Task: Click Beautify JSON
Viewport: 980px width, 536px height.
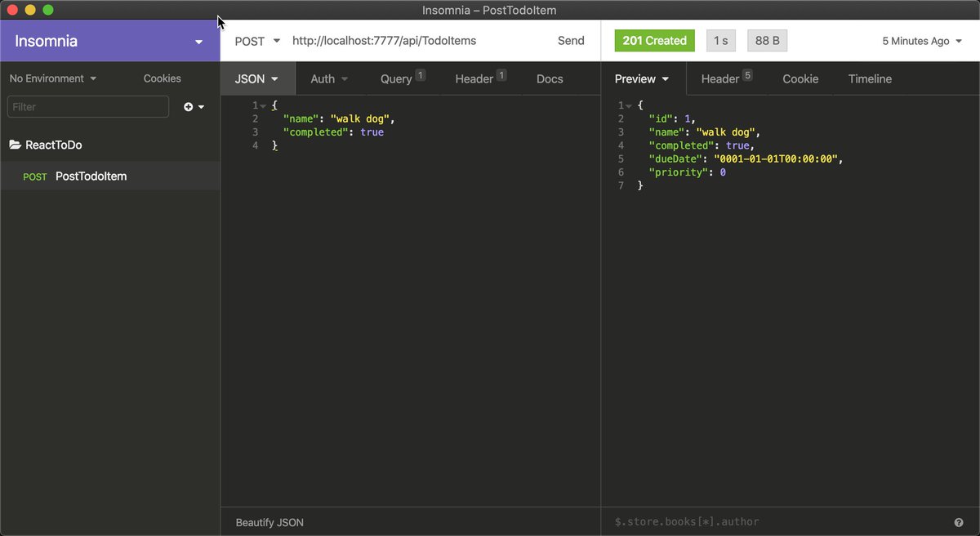Action: click(x=269, y=522)
